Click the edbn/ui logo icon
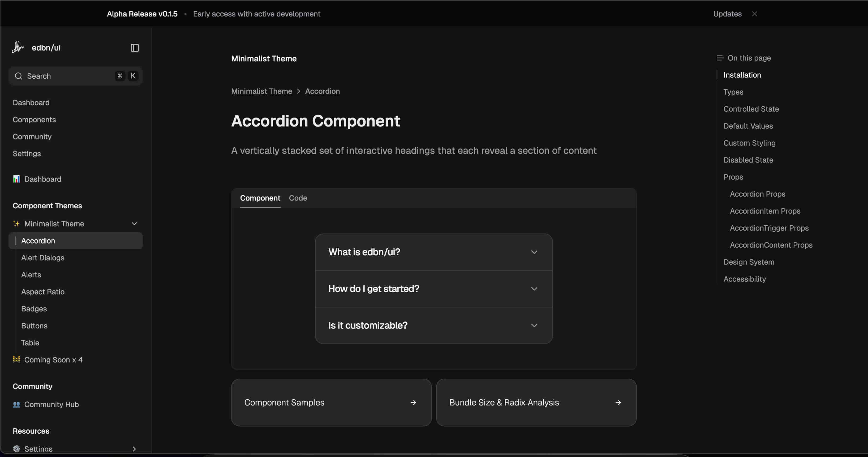 pos(18,47)
